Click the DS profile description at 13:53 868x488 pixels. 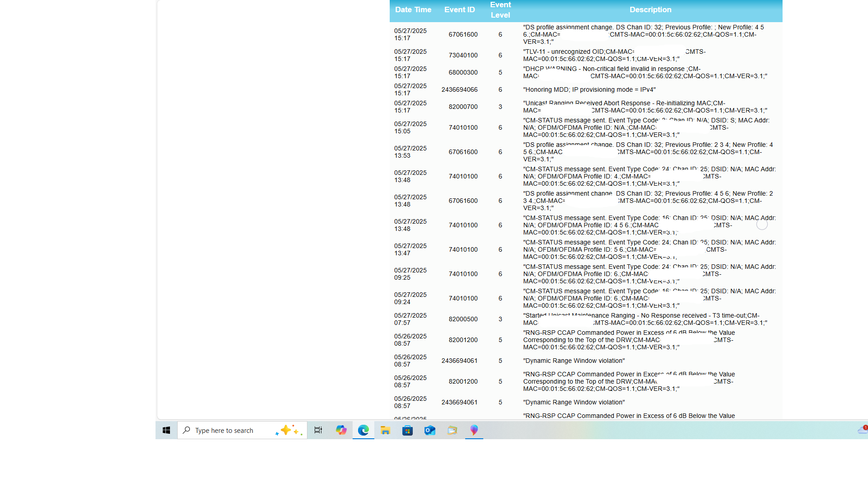click(648, 152)
